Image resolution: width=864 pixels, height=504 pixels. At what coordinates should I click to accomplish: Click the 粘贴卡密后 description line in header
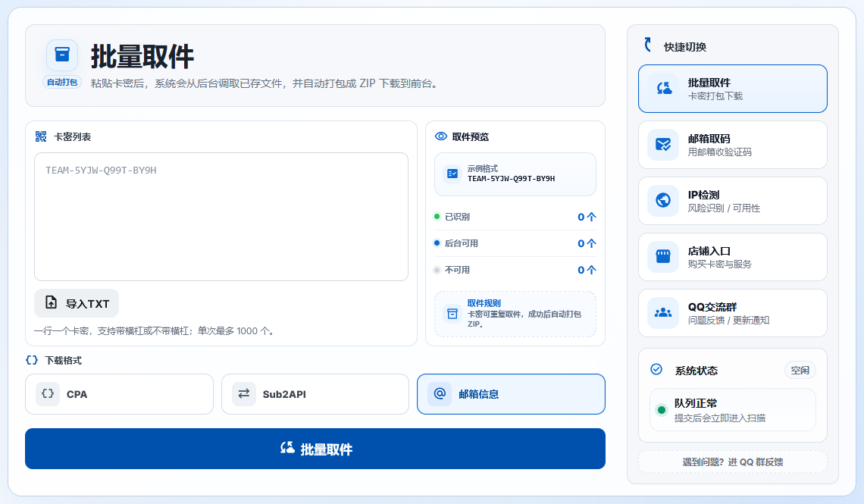tap(264, 83)
